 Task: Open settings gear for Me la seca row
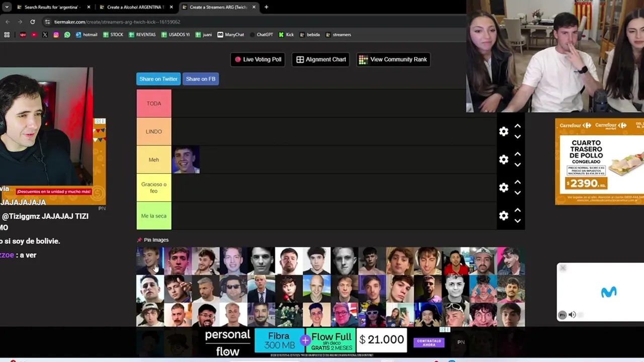[504, 216]
